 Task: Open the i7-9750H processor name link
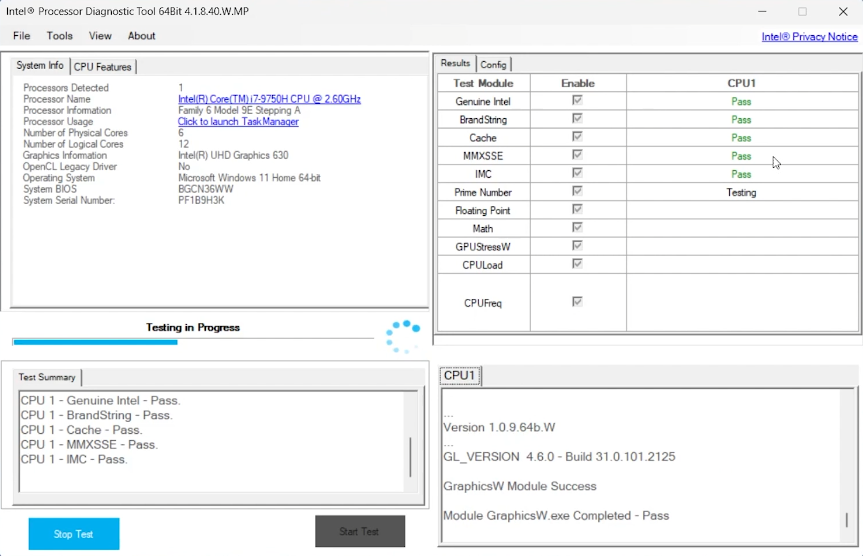point(269,99)
